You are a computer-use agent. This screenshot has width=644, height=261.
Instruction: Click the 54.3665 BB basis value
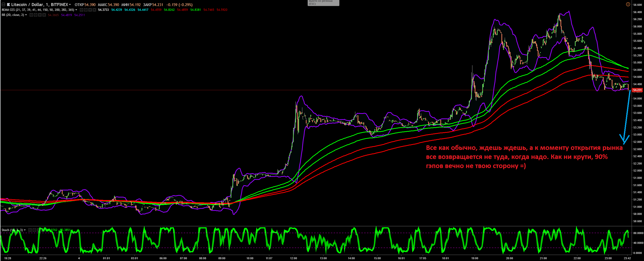point(53,15)
